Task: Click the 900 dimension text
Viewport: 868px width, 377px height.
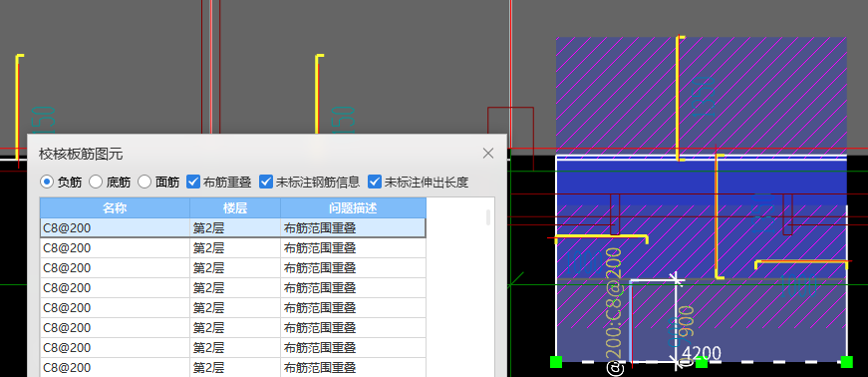Action: [687, 320]
